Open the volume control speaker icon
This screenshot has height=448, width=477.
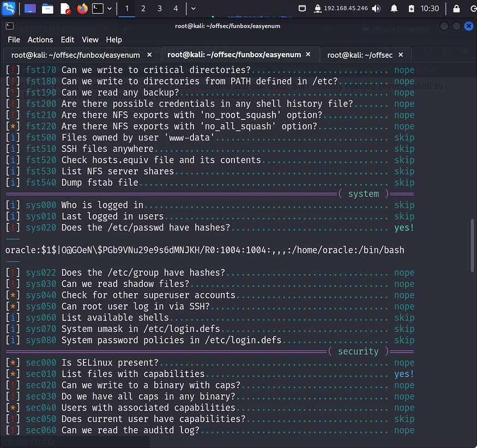(376, 9)
